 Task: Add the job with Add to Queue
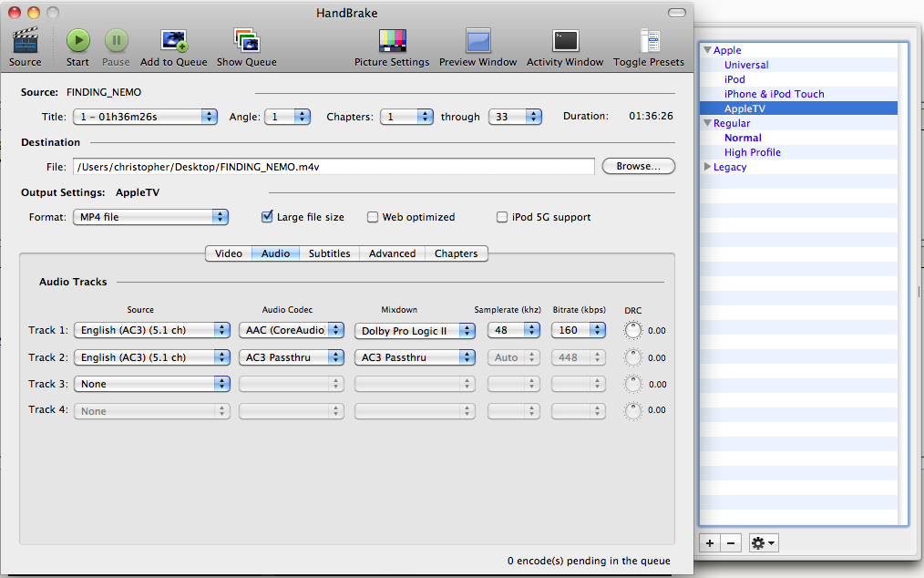tap(174, 41)
